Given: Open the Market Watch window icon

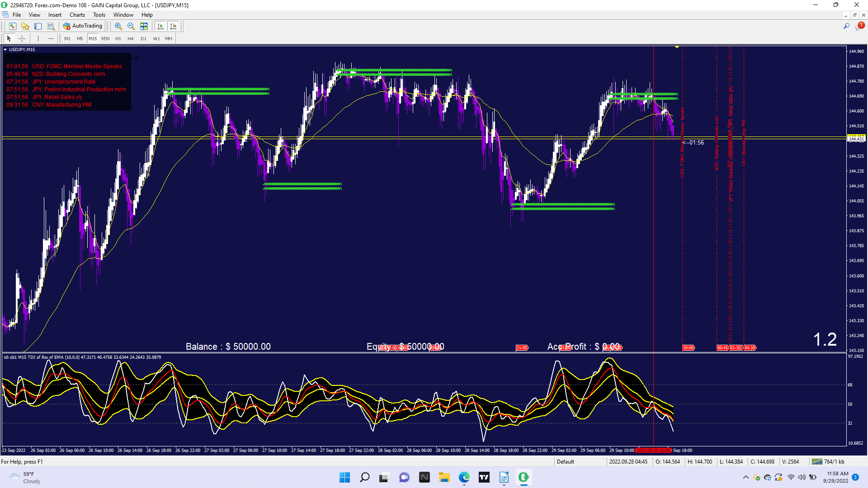Looking at the screenshot, I should pyautogui.click(x=13, y=26).
